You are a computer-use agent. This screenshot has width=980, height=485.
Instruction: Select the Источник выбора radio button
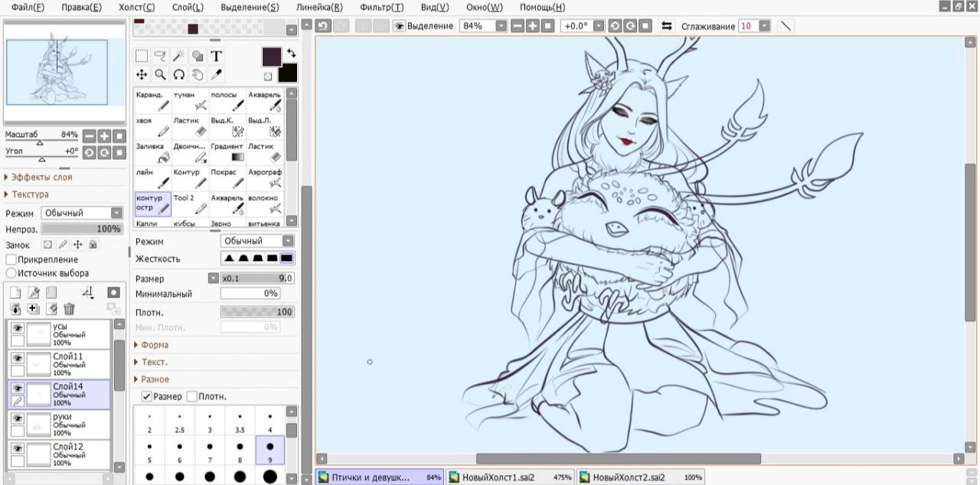[11, 273]
